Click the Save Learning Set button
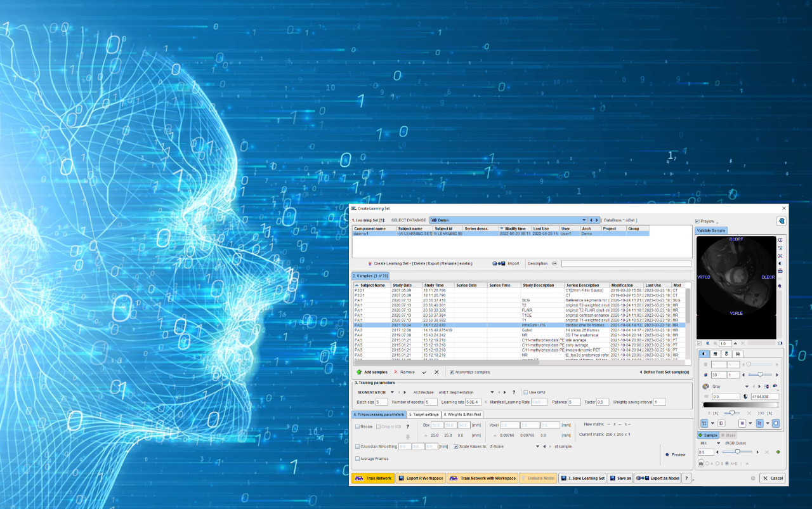Viewport: 812px width, 509px height. point(582,478)
